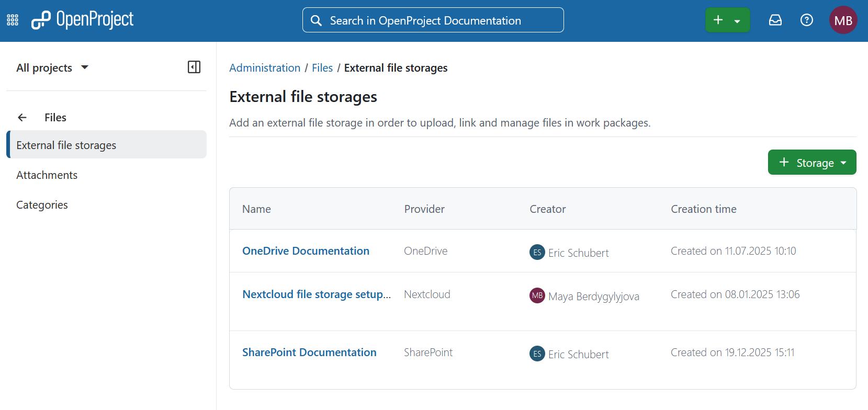The height and width of the screenshot is (410, 868).
Task: Click the Provider column header
Action: pyautogui.click(x=424, y=209)
